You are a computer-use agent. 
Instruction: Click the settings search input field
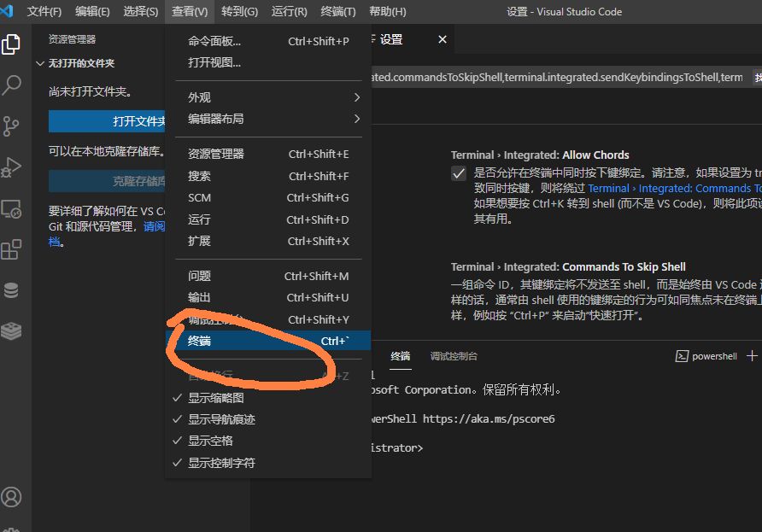coord(558,77)
